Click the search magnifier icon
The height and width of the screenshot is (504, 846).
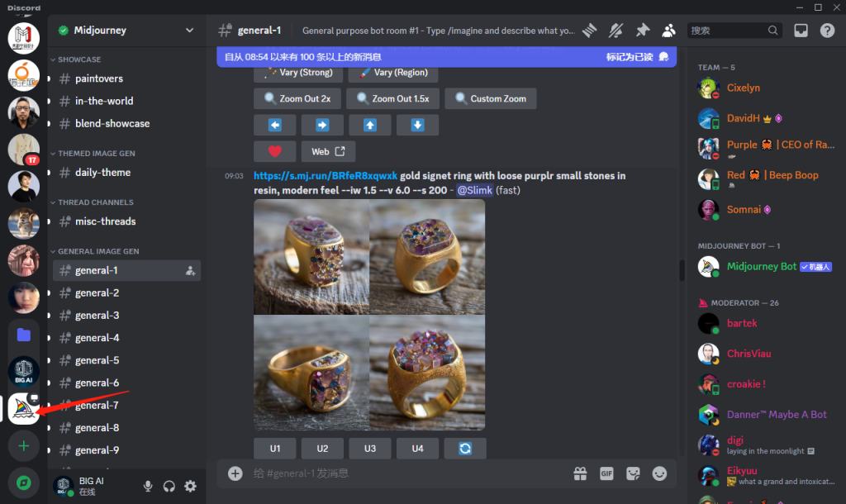pos(772,31)
